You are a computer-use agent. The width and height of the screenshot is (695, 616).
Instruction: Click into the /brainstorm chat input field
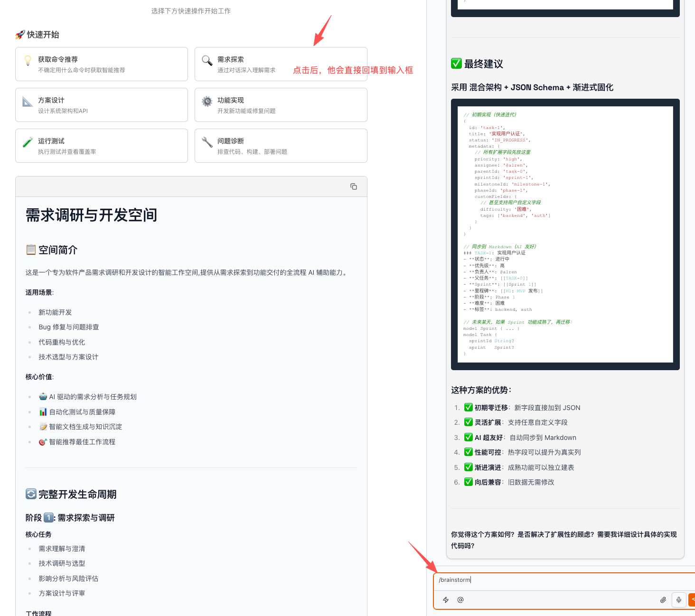(x=560, y=580)
